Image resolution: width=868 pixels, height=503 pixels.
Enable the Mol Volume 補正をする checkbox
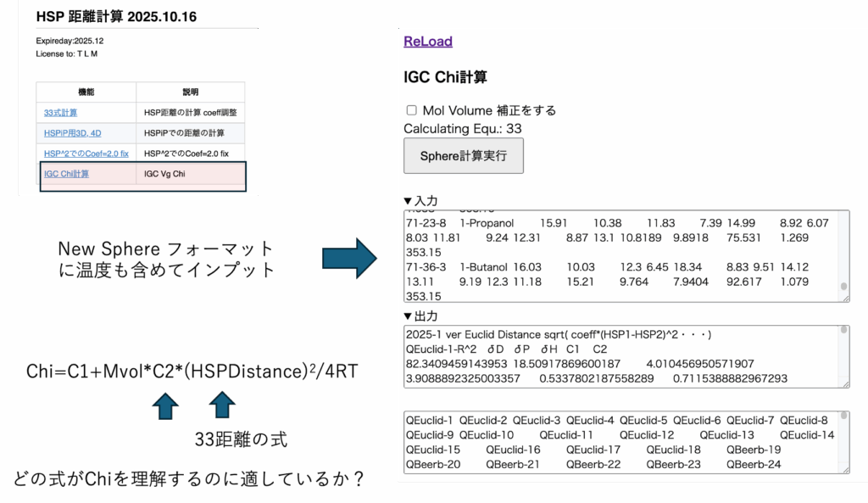(x=412, y=110)
